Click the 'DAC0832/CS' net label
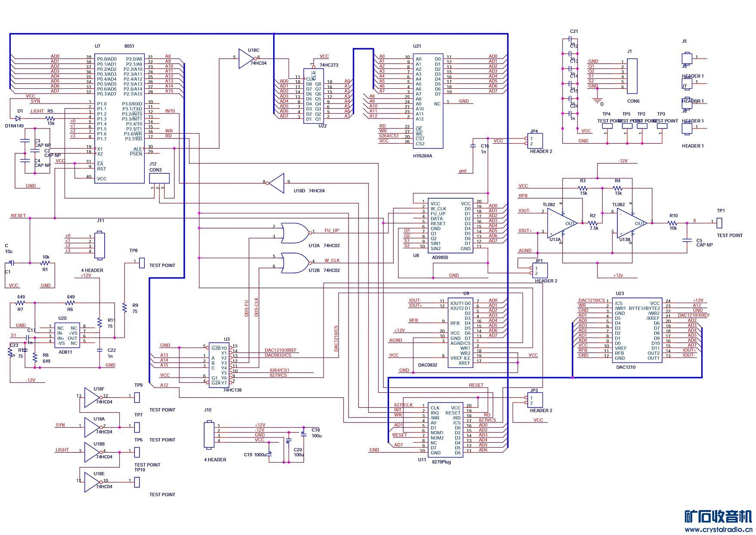This screenshot has height=535, width=756. (x=278, y=355)
